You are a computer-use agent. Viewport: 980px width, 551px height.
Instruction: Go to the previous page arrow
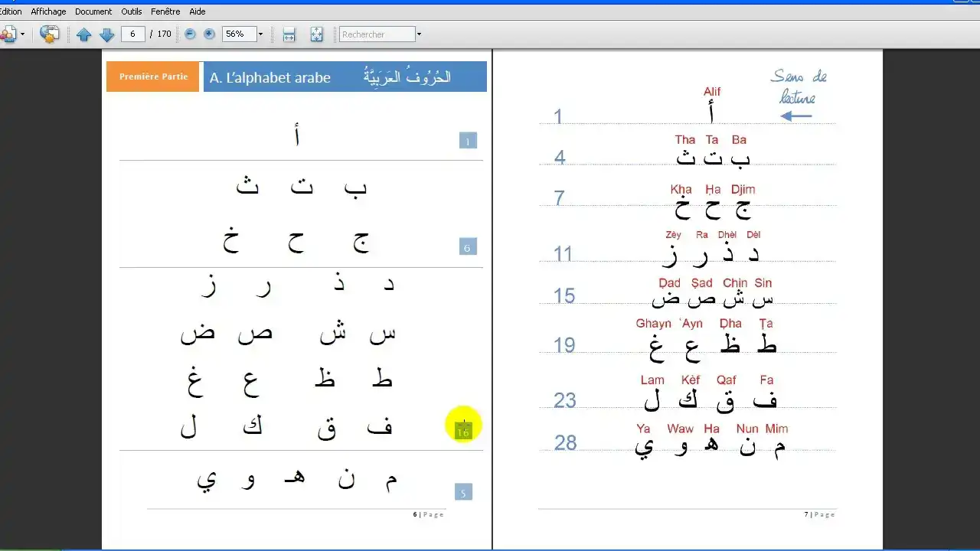84,34
